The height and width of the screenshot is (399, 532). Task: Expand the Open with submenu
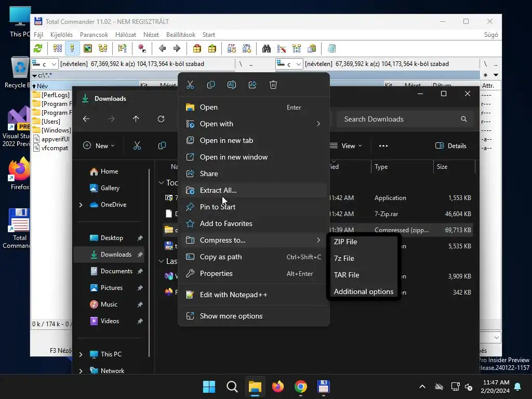254,124
